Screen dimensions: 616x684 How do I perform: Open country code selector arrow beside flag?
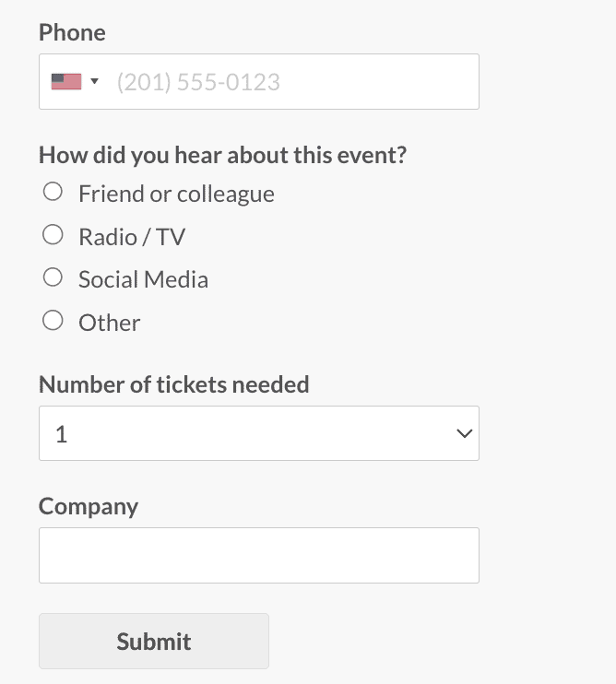(x=94, y=82)
